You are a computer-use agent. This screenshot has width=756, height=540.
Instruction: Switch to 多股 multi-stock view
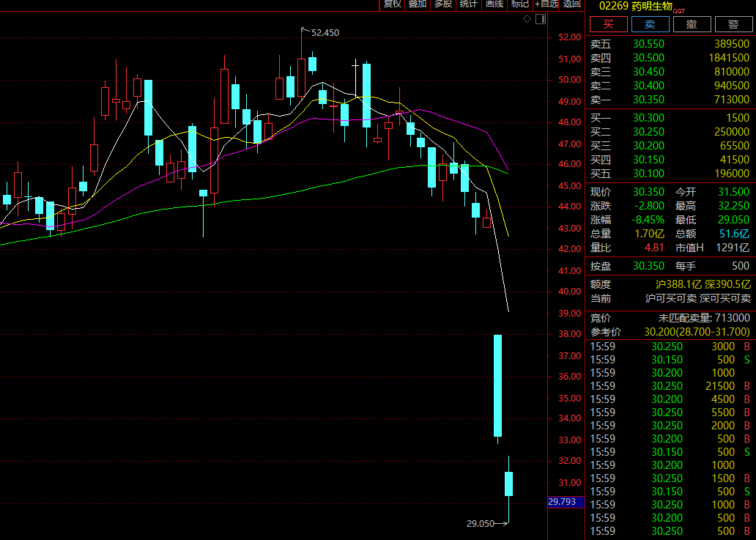(x=443, y=4)
